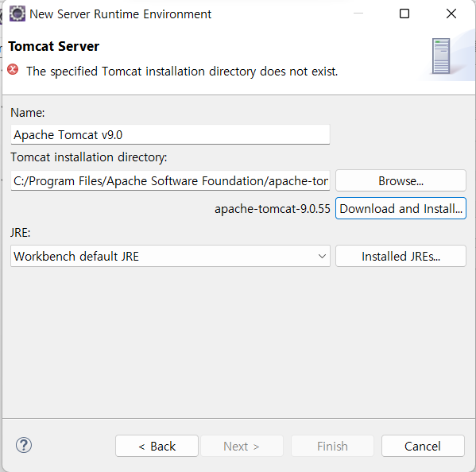Maximize the dialog window
Screen dimensions: 476x472
(x=404, y=14)
